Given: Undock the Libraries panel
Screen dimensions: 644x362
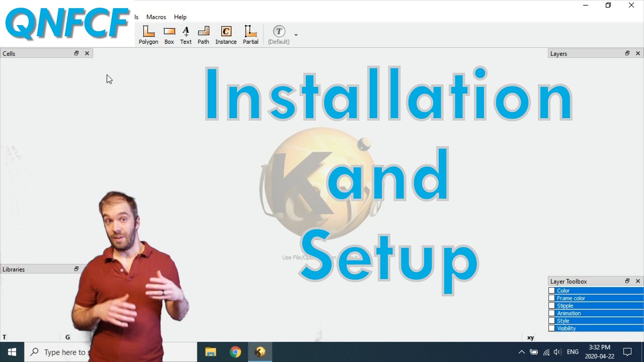Looking at the screenshot, I should click(x=76, y=269).
